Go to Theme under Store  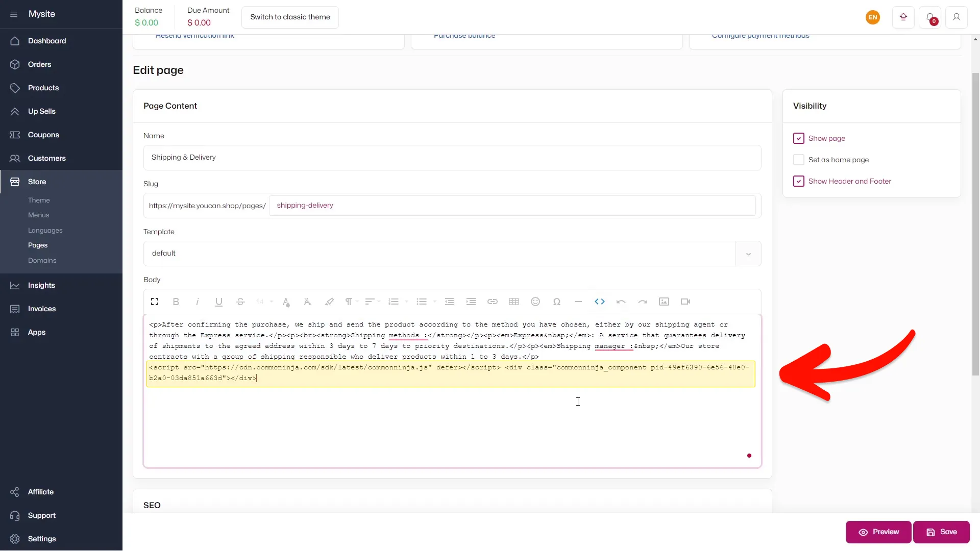click(39, 200)
